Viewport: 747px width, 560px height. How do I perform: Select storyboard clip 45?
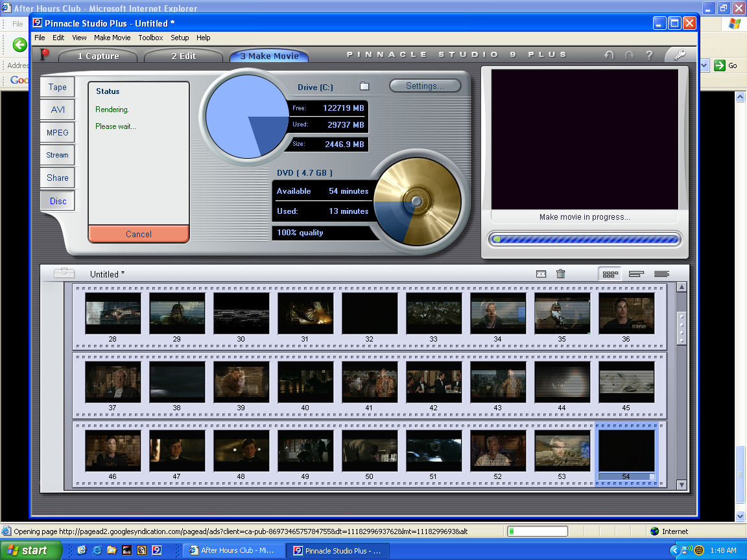tap(626, 381)
